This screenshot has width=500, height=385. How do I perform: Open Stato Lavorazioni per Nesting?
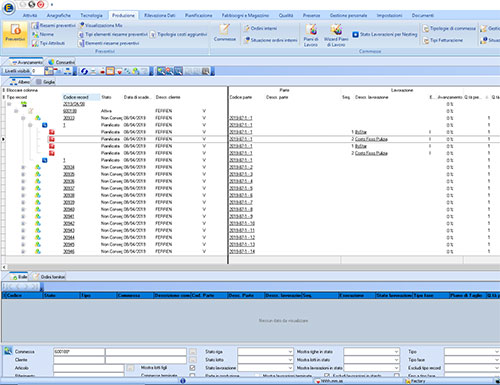(x=385, y=34)
